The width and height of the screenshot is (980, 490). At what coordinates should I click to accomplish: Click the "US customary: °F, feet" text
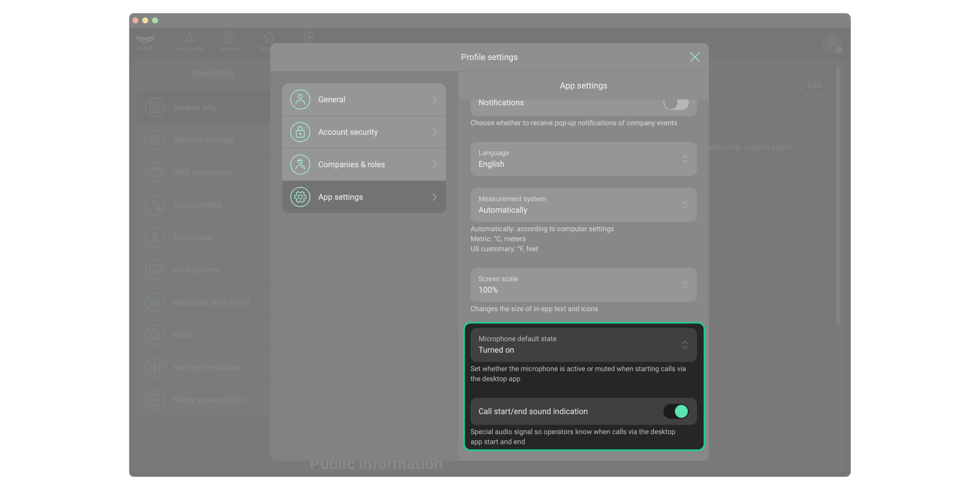click(x=504, y=249)
